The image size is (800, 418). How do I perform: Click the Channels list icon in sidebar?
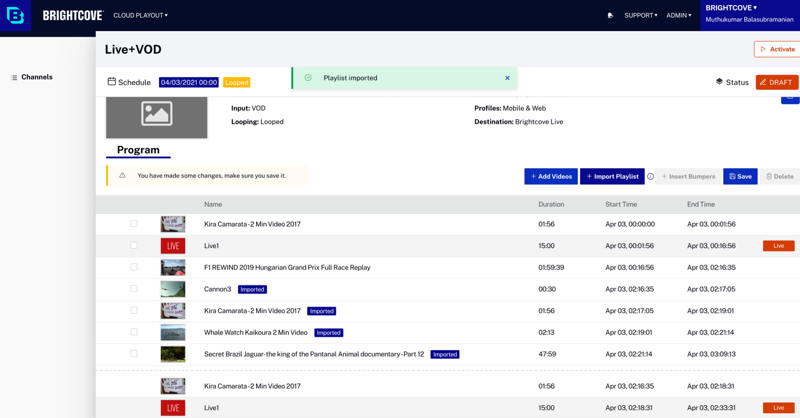tap(14, 77)
